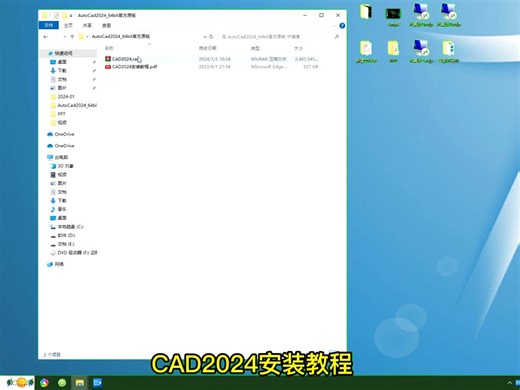Image resolution: width=520 pixels, height=390 pixels.
Task: Click the Explorer back arrow
Action: click(x=46, y=37)
